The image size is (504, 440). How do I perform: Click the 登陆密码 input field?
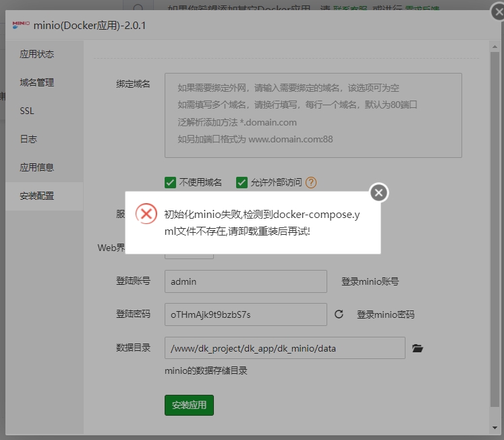click(246, 314)
